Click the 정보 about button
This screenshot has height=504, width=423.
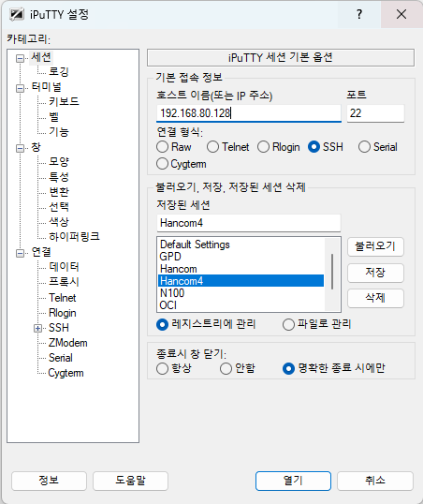coord(49,481)
